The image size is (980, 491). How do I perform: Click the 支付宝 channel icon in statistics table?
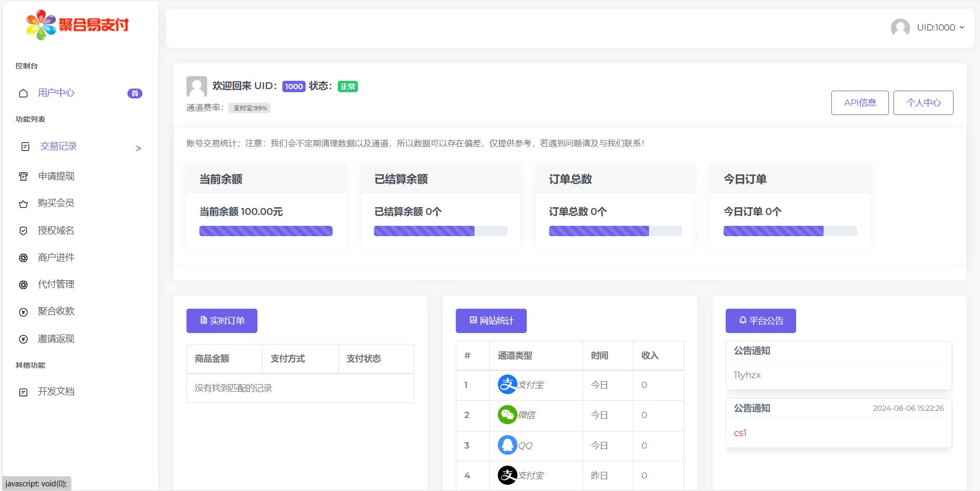pyautogui.click(x=507, y=385)
